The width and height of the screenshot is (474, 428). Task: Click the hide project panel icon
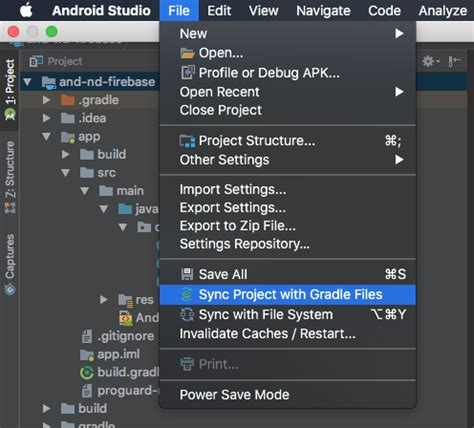click(x=454, y=61)
